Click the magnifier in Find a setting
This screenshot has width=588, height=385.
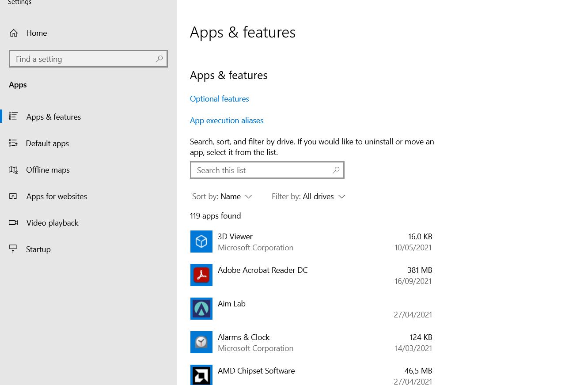[x=159, y=59]
